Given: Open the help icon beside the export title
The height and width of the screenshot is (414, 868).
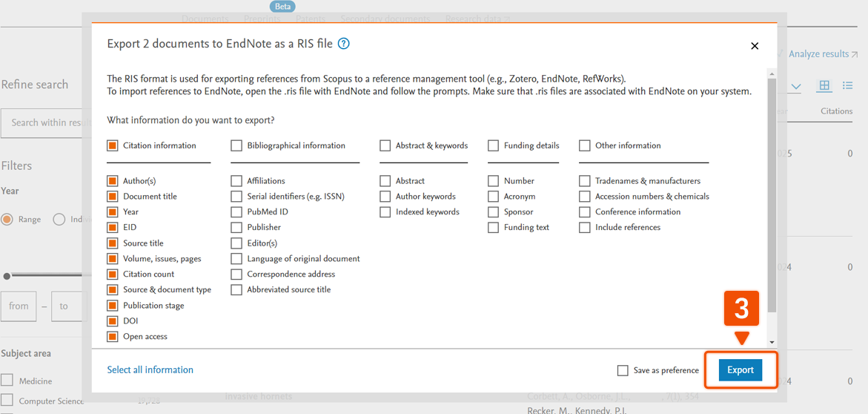Looking at the screenshot, I should tap(344, 45).
